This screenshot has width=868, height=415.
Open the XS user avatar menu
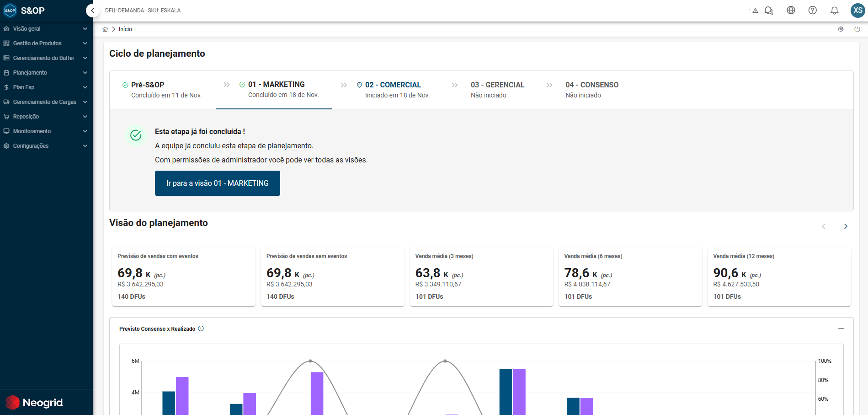(857, 11)
